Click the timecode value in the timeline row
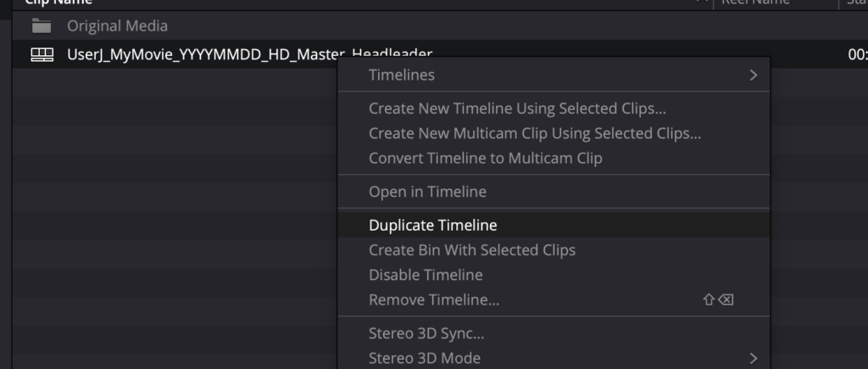The height and width of the screenshot is (369, 868). [858, 54]
